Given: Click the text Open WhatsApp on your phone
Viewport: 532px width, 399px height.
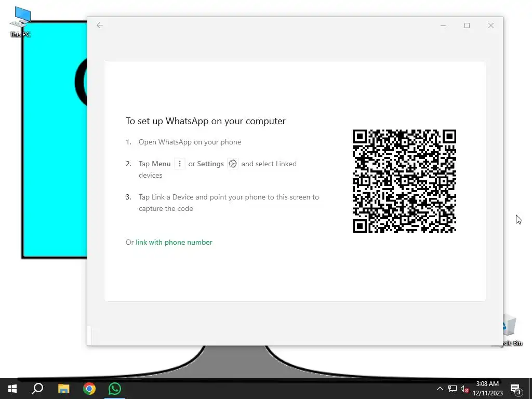Looking at the screenshot, I should click(190, 142).
